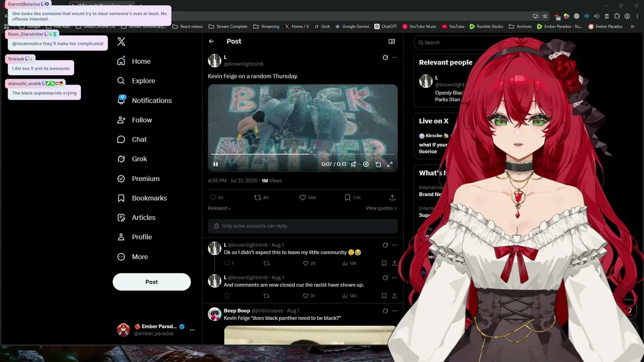
Task: Seek along the video progress bar
Action: point(302,154)
